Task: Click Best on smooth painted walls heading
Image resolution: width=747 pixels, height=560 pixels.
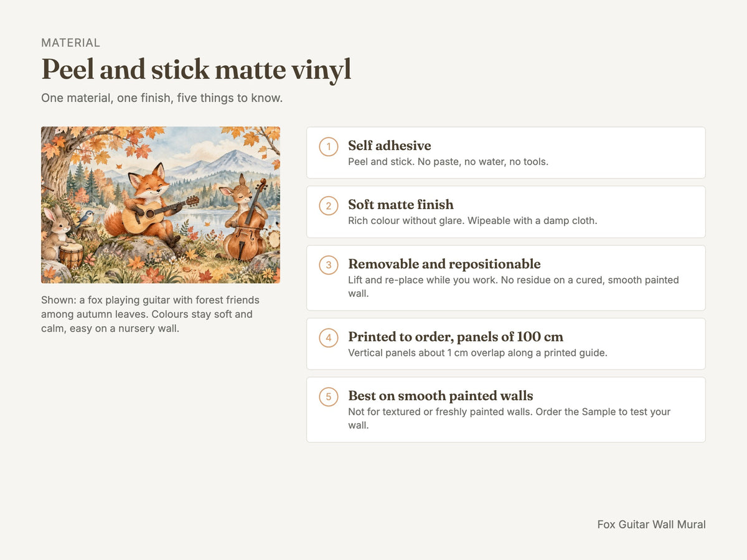Action: coord(441,396)
